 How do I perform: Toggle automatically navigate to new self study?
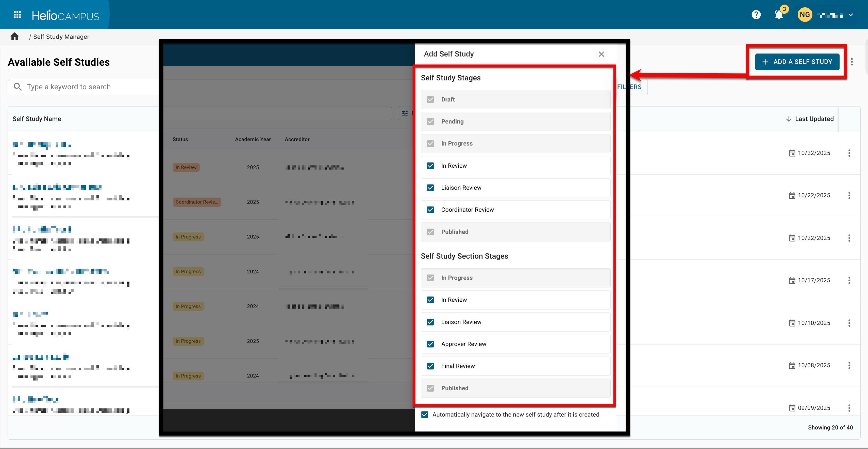point(425,415)
